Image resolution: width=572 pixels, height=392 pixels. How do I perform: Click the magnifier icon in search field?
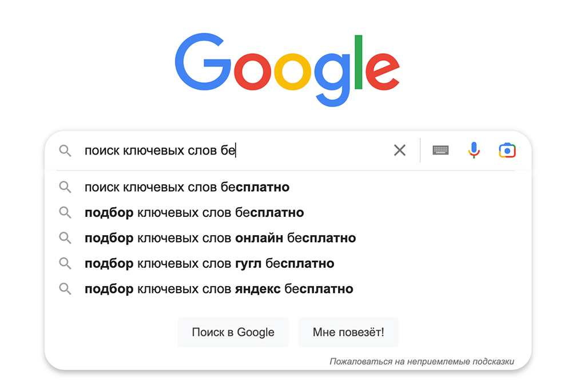[x=65, y=151]
